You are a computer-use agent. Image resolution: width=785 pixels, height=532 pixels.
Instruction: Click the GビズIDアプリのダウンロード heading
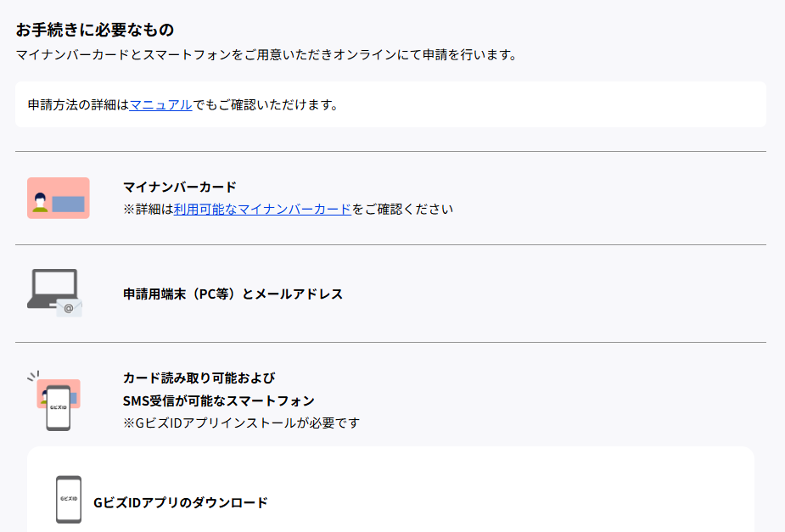point(181,502)
